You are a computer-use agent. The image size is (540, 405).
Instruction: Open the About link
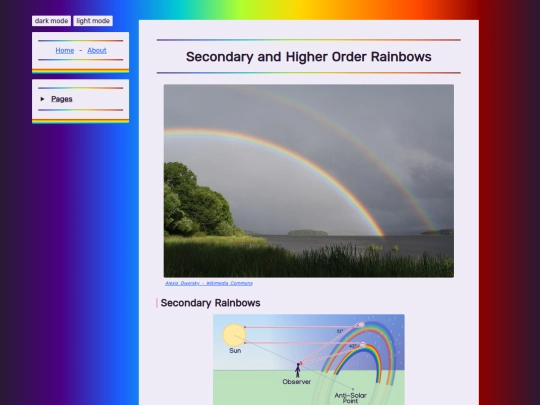97,51
